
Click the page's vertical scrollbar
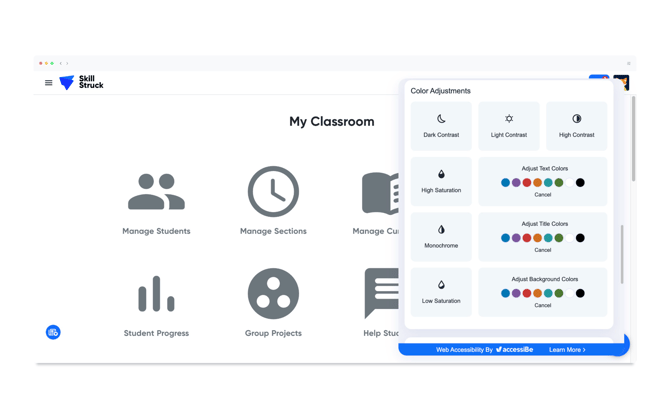point(633,138)
